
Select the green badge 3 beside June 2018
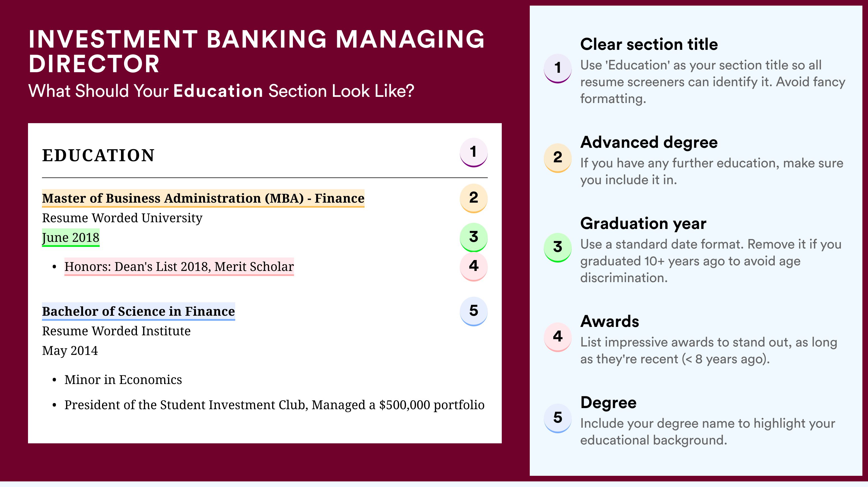[x=473, y=237]
